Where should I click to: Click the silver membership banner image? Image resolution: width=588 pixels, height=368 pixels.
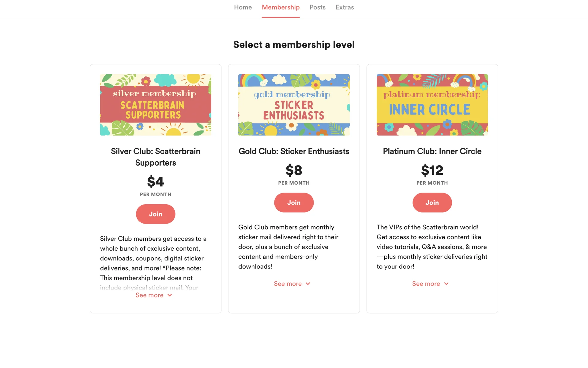156,105
